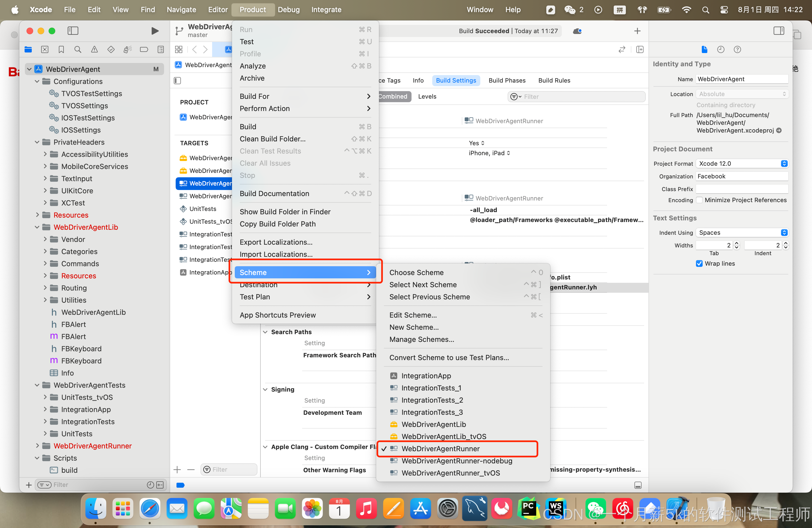
Task: Select the Levels view toggle
Action: [x=427, y=97]
